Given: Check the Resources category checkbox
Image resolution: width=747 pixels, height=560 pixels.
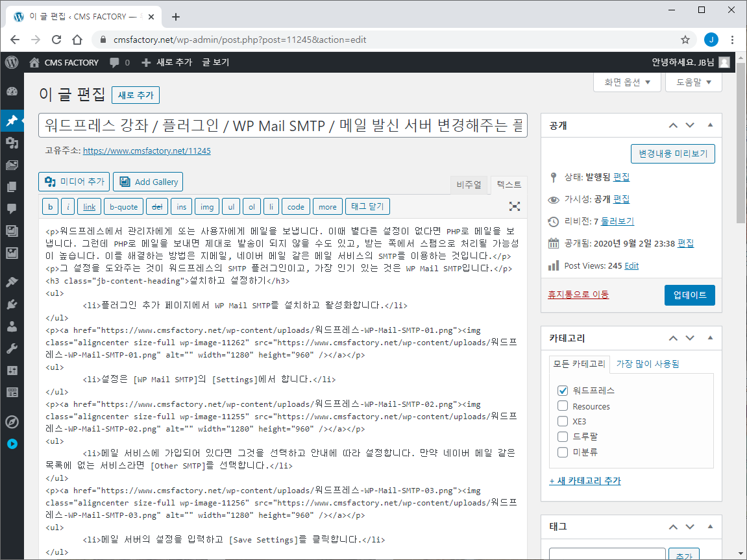Looking at the screenshot, I should (563, 406).
